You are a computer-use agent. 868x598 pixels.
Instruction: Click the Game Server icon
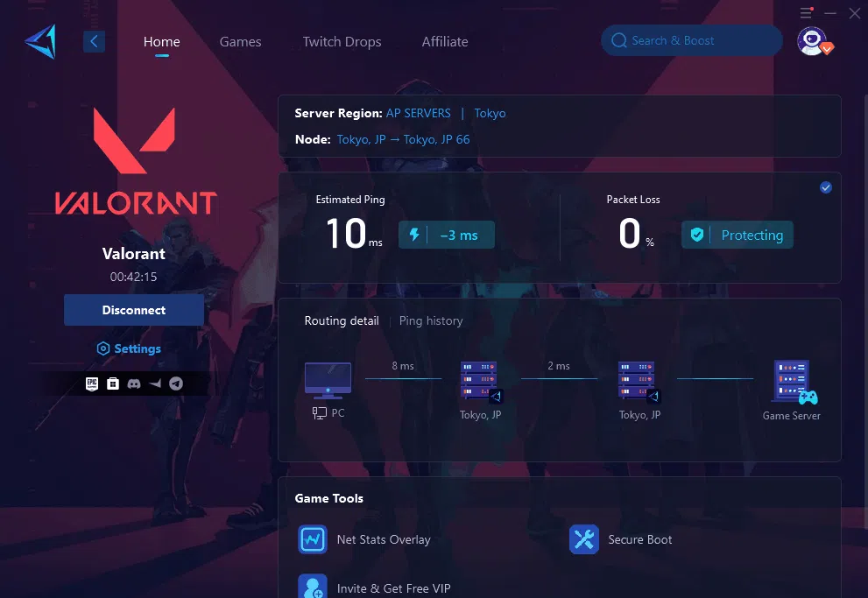pos(795,382)
